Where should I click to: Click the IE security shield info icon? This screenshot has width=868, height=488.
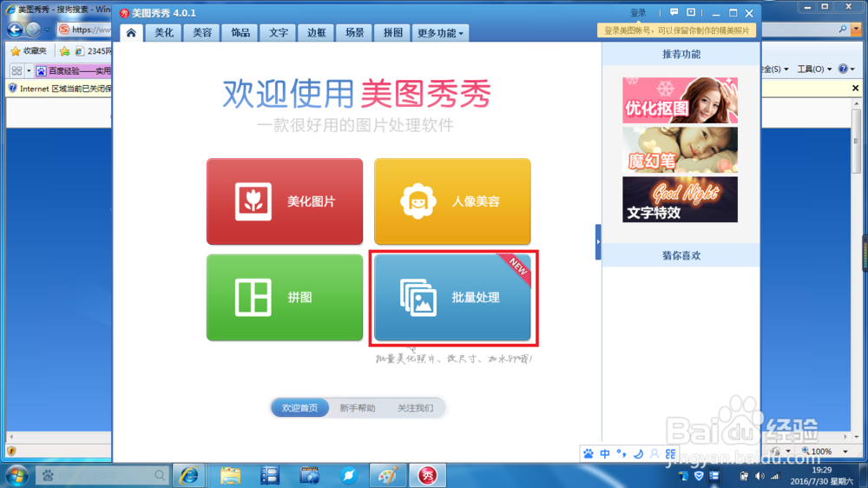pos(12,88)
